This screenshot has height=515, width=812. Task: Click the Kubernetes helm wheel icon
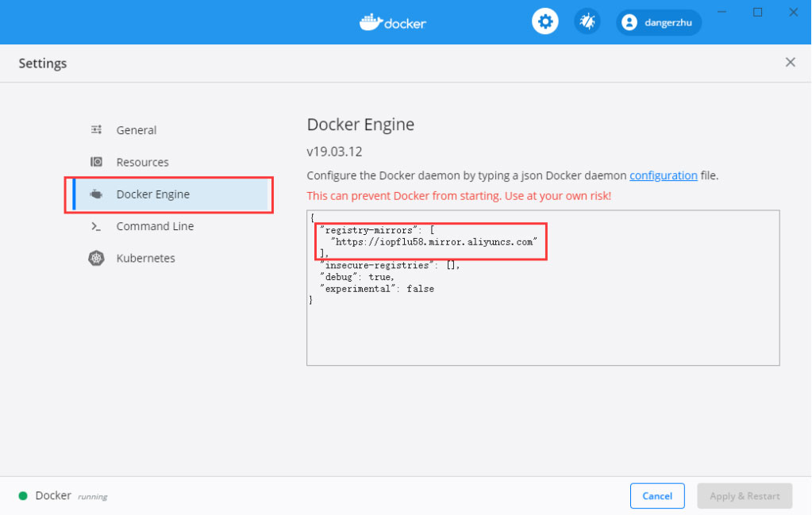click(x=96, y=258)
